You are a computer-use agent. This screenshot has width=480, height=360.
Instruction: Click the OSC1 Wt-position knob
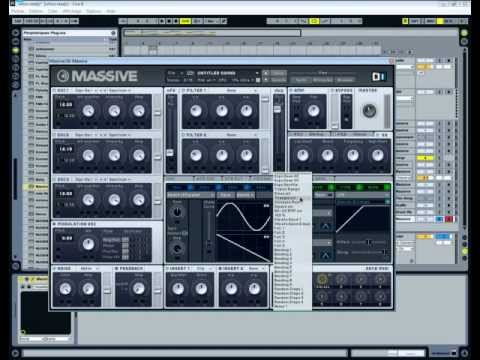88,111
